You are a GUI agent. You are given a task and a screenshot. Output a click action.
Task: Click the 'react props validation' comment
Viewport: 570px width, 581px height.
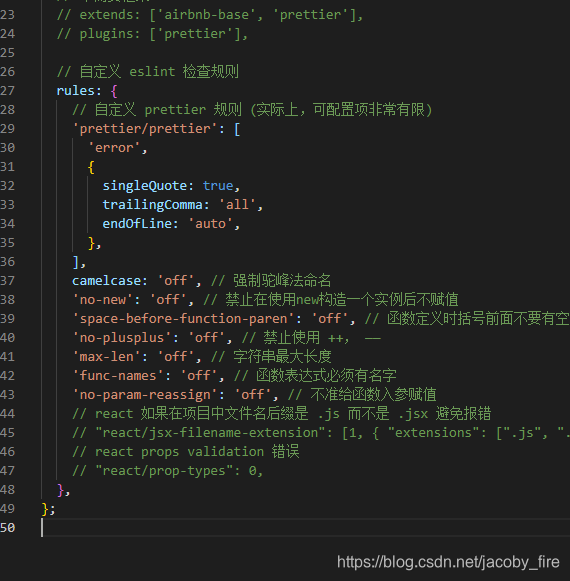tap(185, 452)
